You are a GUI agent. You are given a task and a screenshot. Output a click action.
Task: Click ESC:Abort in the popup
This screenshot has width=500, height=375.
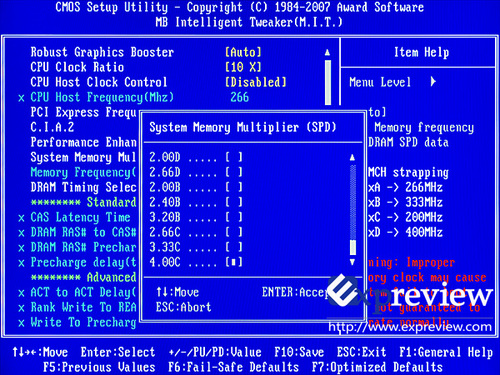tap(184, 307)
